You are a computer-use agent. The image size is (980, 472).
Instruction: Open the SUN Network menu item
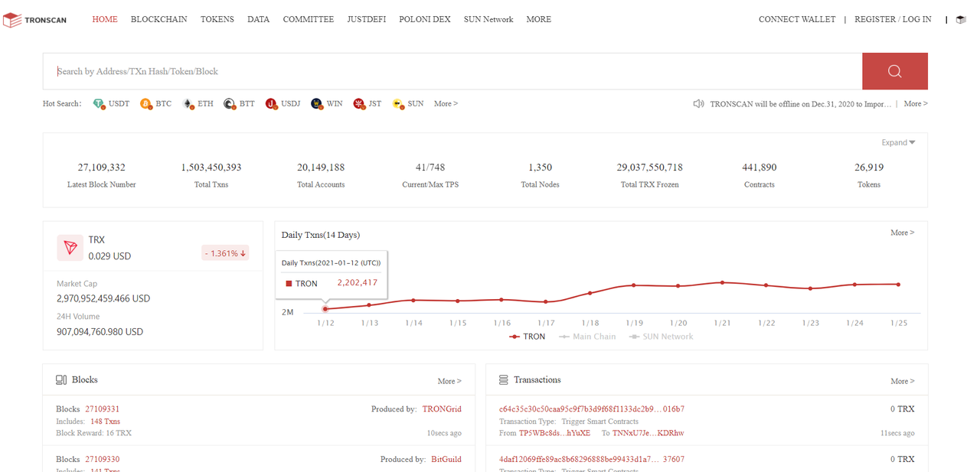pos(488,19)
